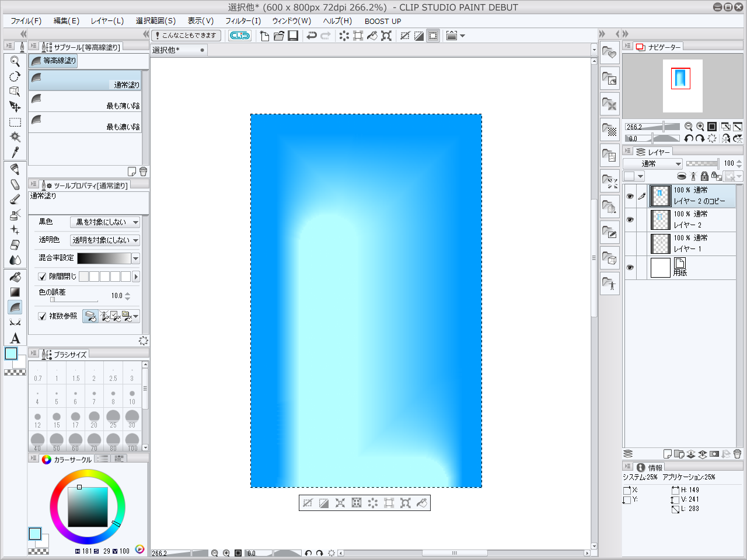Image resolution: width=747 pixels, height=560 pixels.
Task: Select the 最も薄い陰 sub tool
Action: [x=85, y=101]
